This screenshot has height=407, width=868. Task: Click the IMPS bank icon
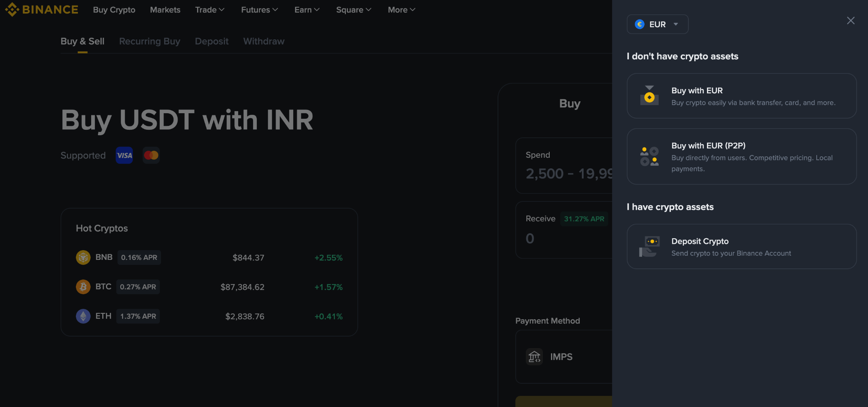534,357
